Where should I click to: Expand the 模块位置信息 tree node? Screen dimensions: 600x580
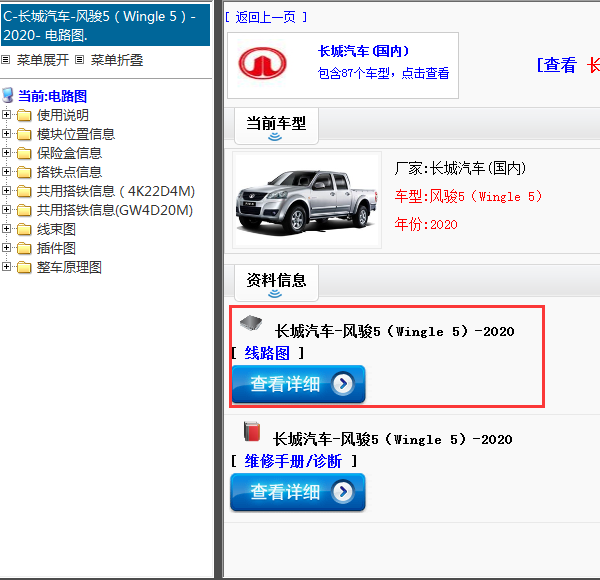click(6, 133)
